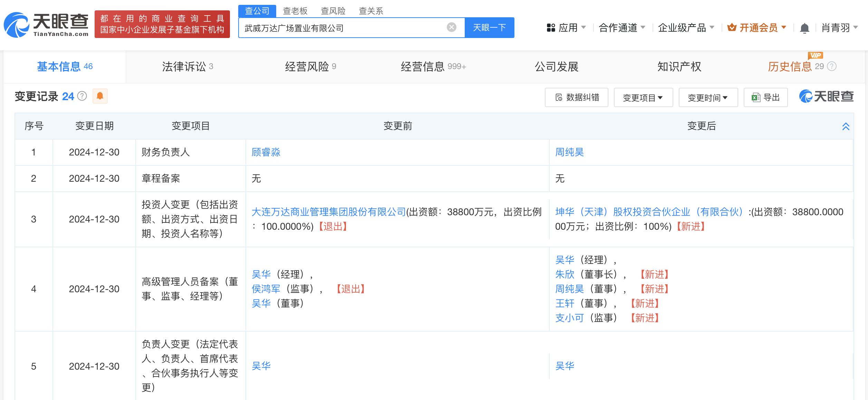Viewport: 868px width, 400px height.
Task: Open 大连万达商业管理集团股份有限公司 link
Action: (x=329, y=212)
